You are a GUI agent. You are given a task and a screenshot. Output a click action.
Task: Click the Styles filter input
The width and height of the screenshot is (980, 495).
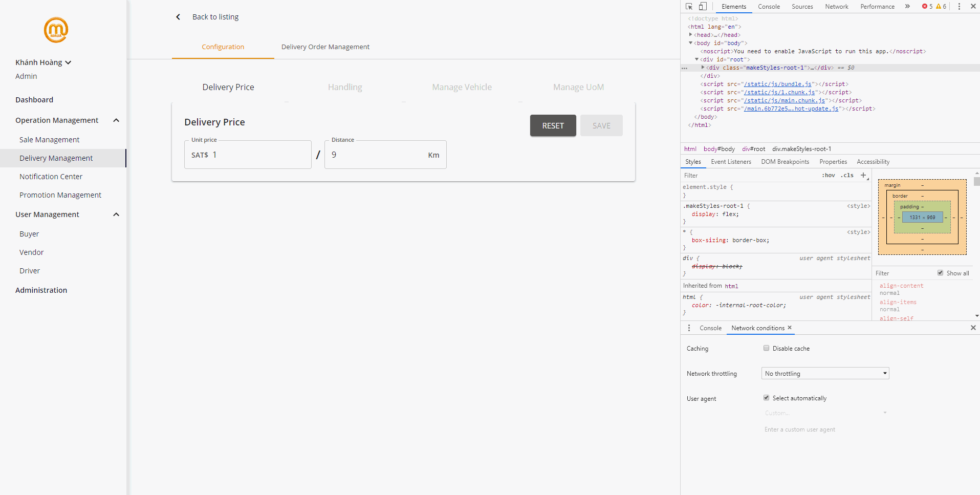click(x=750, y=175)
